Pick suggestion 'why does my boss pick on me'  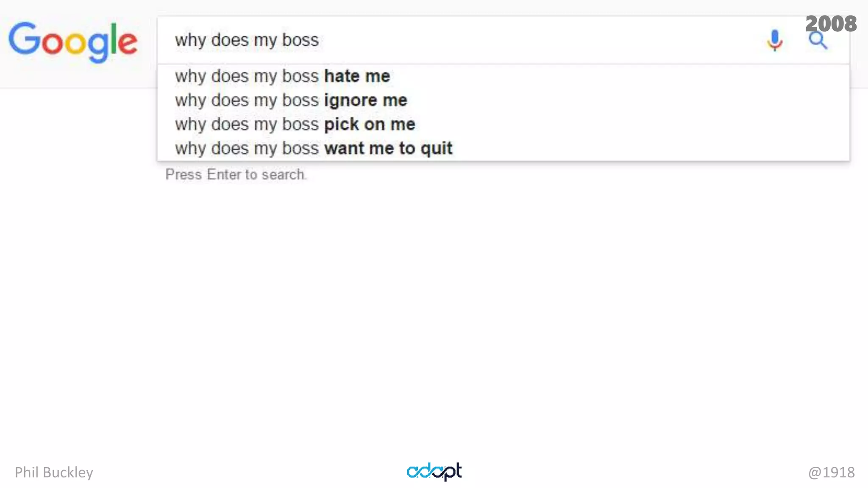click(x=295, y=125)
